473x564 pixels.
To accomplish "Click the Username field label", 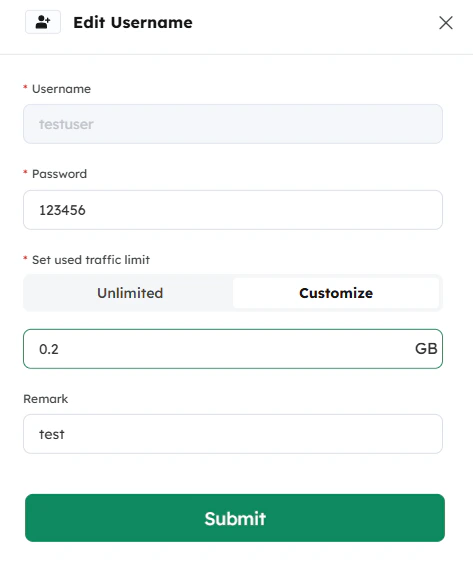I will point(62,89).
